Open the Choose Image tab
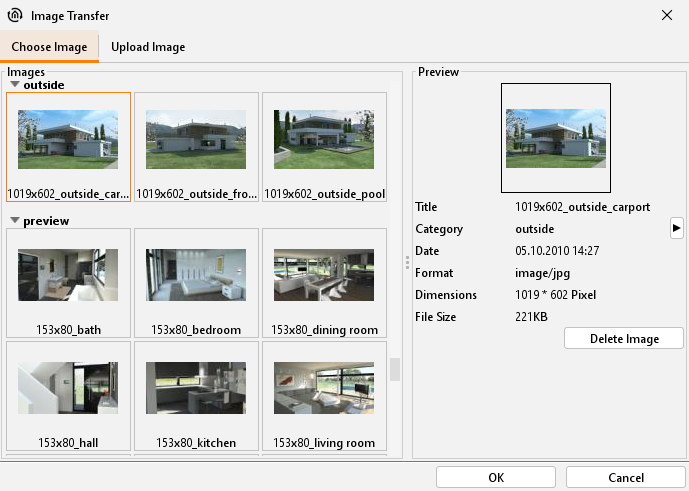This screenshot has height=491, width=689. tap(49, 47)
